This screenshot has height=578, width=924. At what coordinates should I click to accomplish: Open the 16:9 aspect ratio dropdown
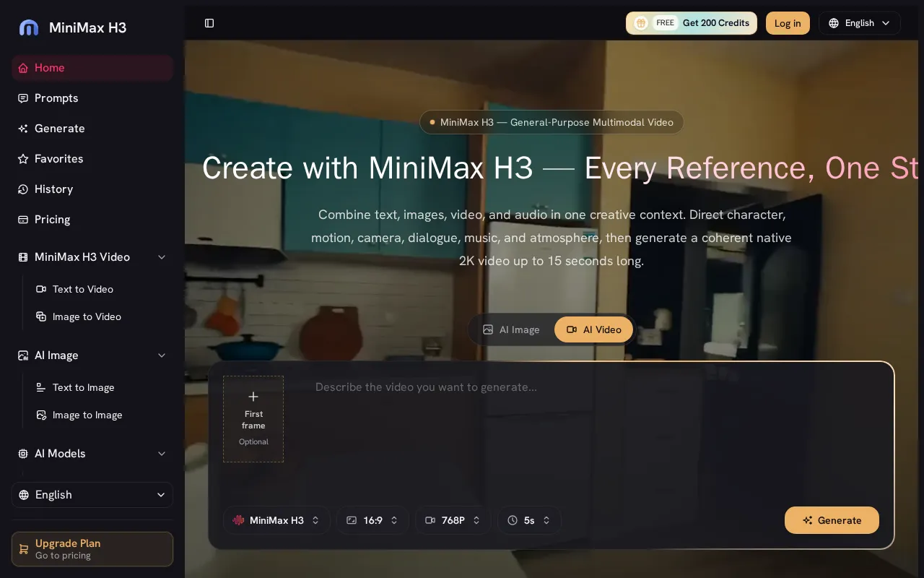point(372,520)
